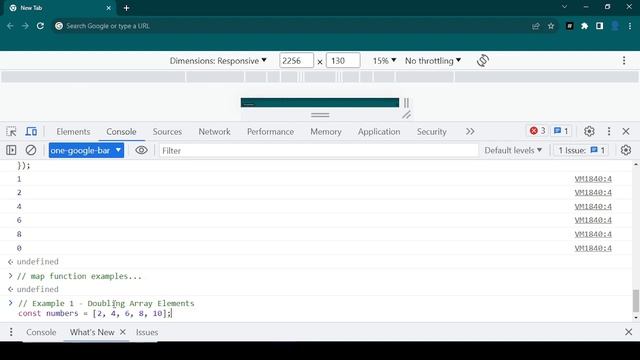The image size is (640, 360).
Task: Close the DevTools panel
Action: click(x=626, y=131)
